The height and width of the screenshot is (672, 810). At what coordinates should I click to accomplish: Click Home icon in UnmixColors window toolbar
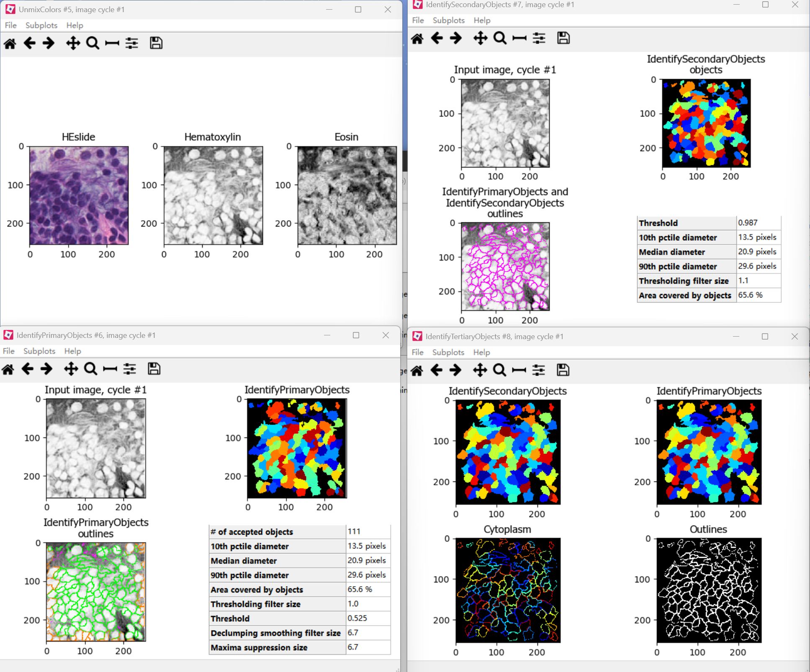(x=10, y=43)
